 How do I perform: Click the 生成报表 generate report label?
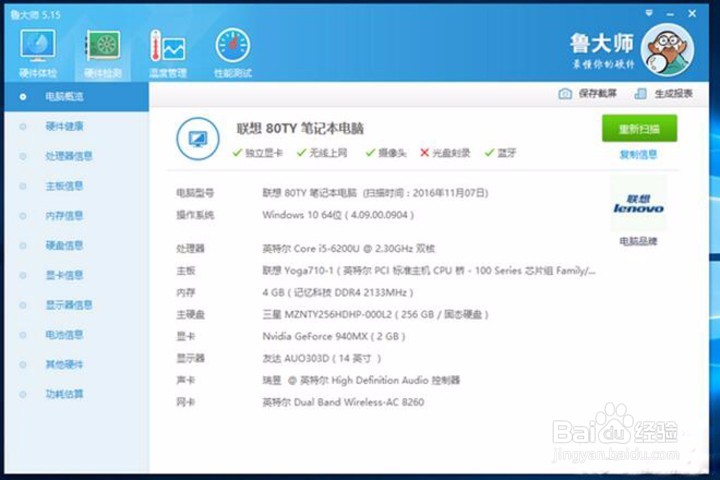674,94
